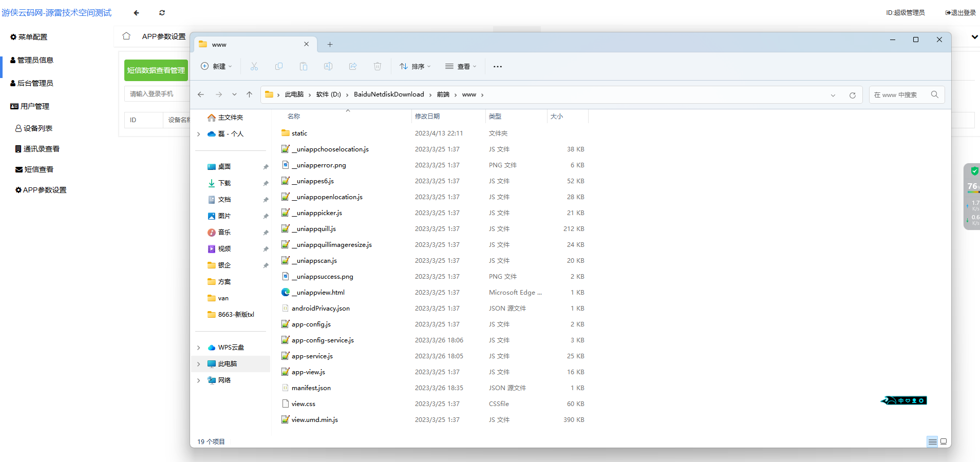This screenshot has width=980, height=462.
Task: Add a new Explorer tab with plus
Action: 330,45
